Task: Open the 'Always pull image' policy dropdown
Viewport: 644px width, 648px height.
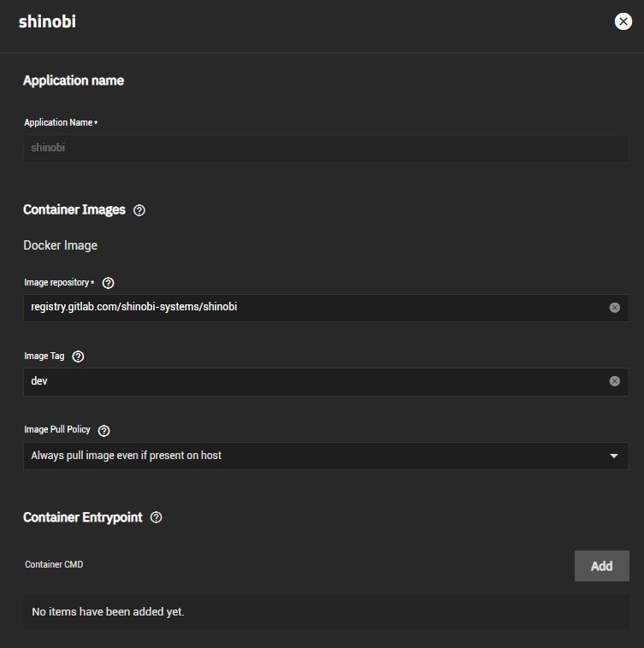Action: pos(326,456)
